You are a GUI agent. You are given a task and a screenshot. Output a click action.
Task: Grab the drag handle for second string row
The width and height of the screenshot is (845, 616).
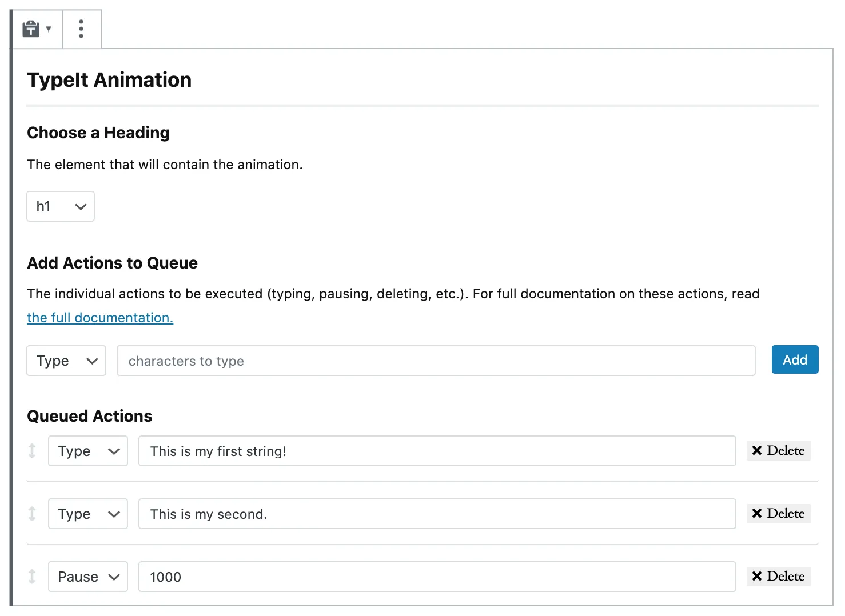(32, 514)
